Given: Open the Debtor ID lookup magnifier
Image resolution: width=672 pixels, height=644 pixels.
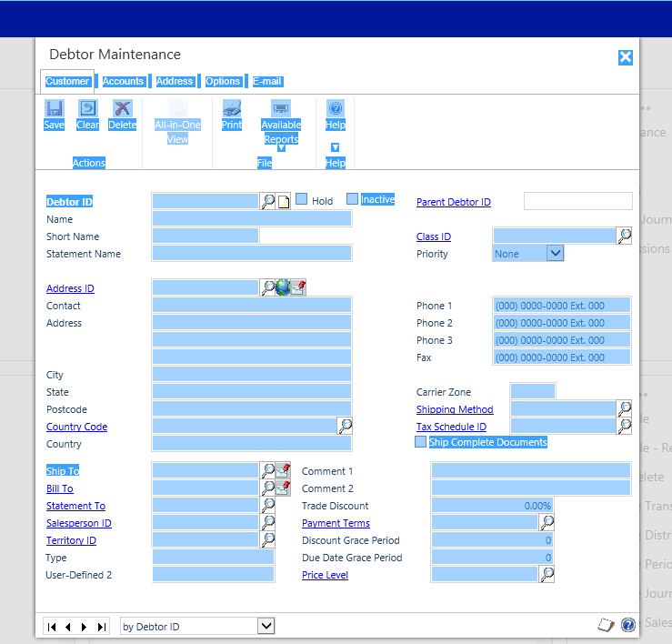Looking at the screenshot, I should point(267,202).
